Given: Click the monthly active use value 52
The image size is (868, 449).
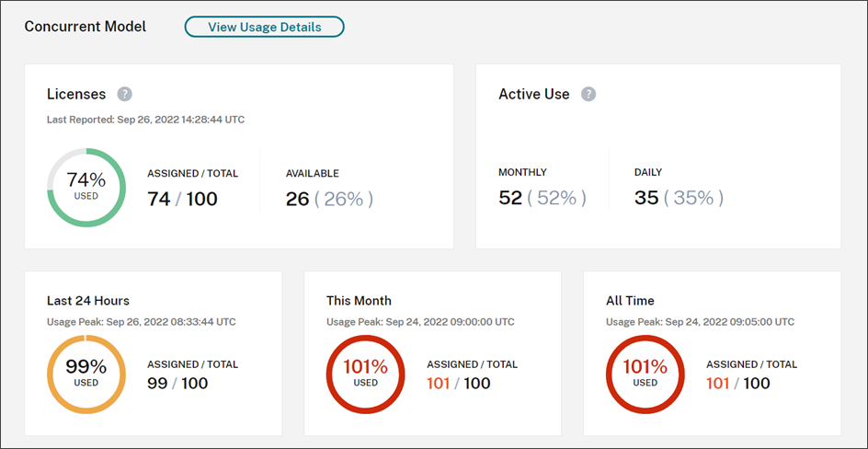Looking at the screenshot, I should tap(510, 198).
